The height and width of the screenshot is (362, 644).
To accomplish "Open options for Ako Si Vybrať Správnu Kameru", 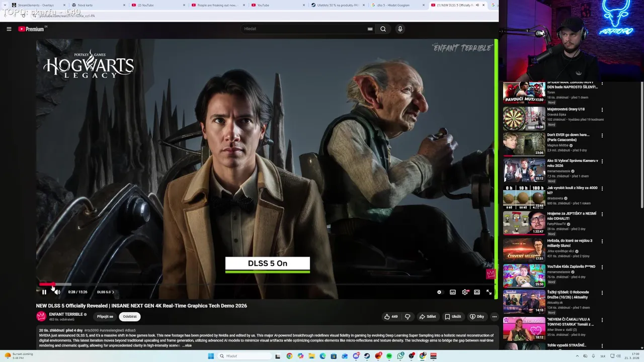I will (x=602, y=161).
